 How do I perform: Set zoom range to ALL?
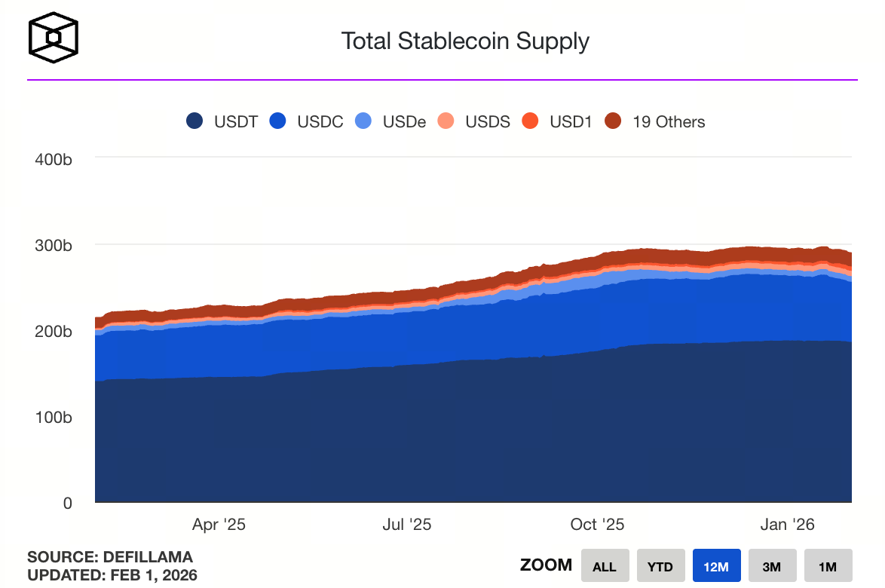coord(605,566)
